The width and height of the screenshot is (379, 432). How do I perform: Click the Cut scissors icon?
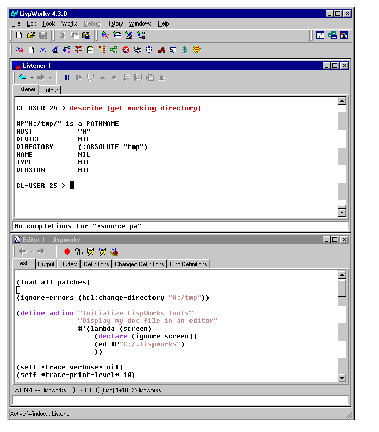[62, 35]
